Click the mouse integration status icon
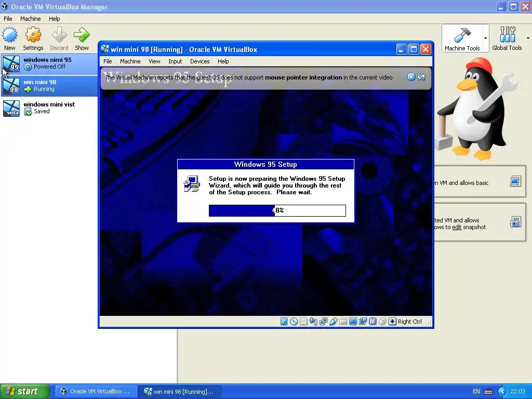532x399 pixels. click(382, 321)
